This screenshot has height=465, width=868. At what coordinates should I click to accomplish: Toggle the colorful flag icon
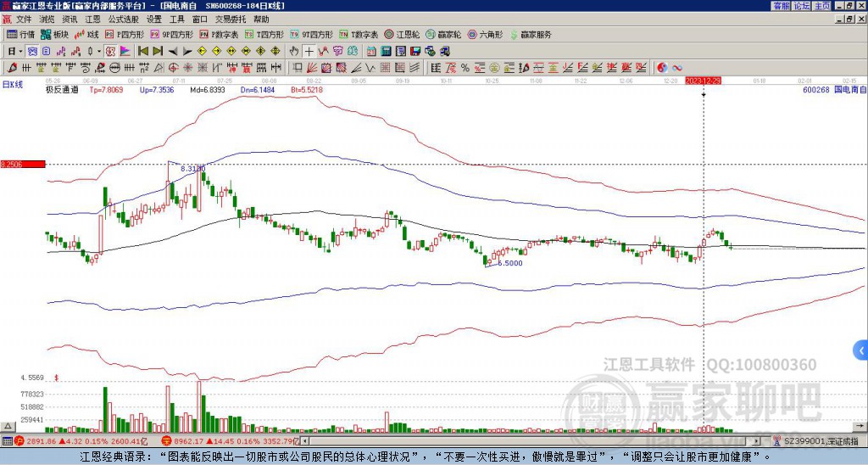(125, 52)
